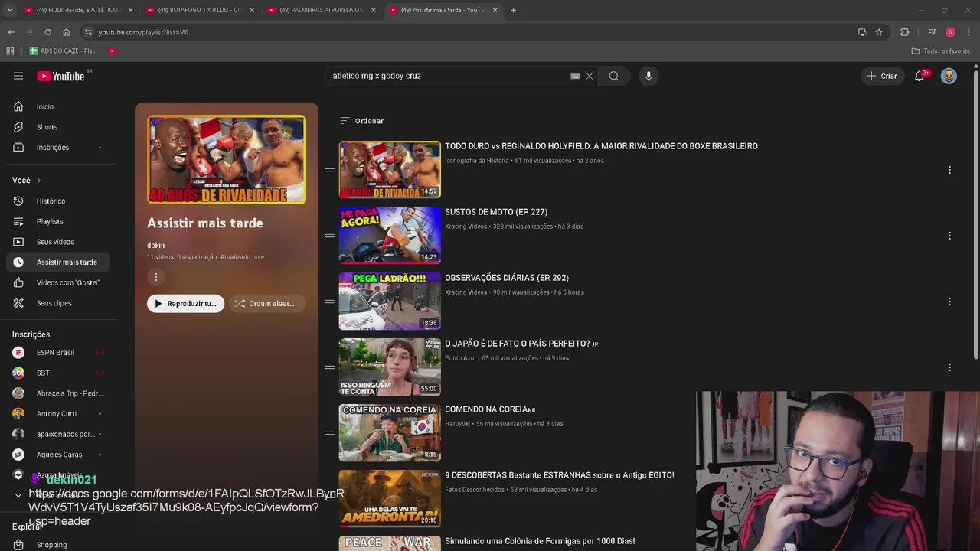Viewport: 980px width, 551px height.
Task: Click Ponto Azul channel name
Action: tap(460, 358)
